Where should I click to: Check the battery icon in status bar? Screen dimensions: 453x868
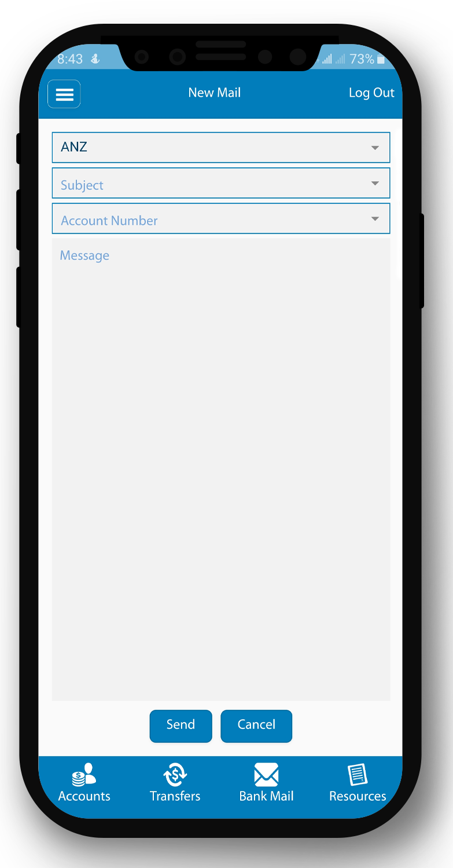click(x=381, y=59)
